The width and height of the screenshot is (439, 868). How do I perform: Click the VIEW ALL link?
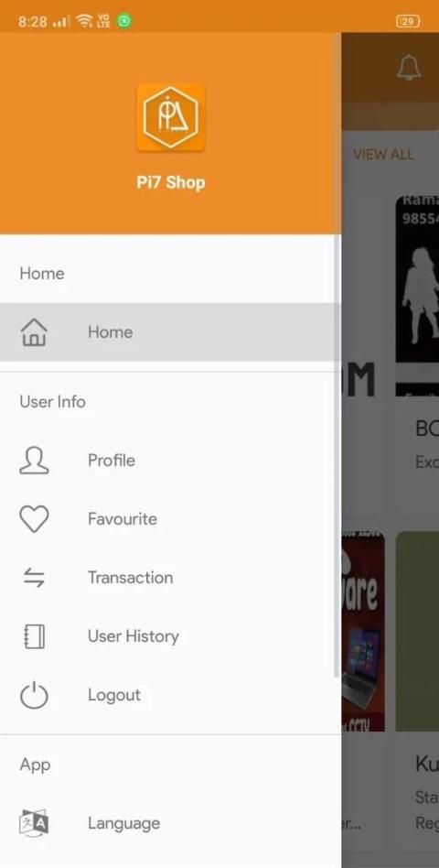coord(383,155)
